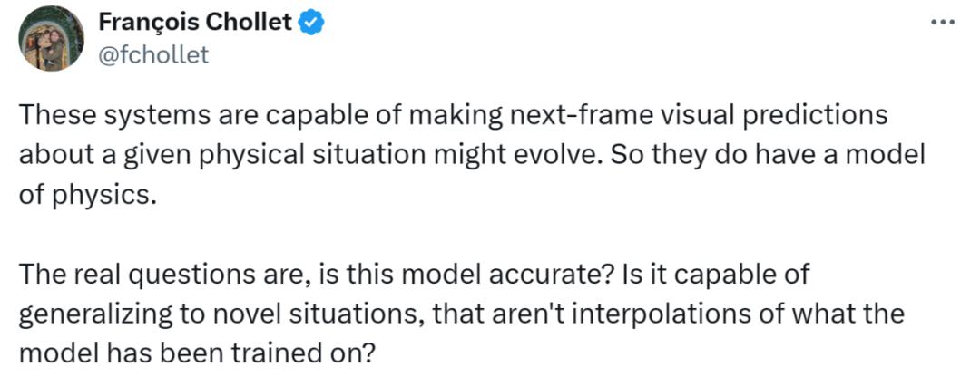Click the phrase "model has been trained on?"
The height and width of the screenshot is (377, 980).
(196, 352)
